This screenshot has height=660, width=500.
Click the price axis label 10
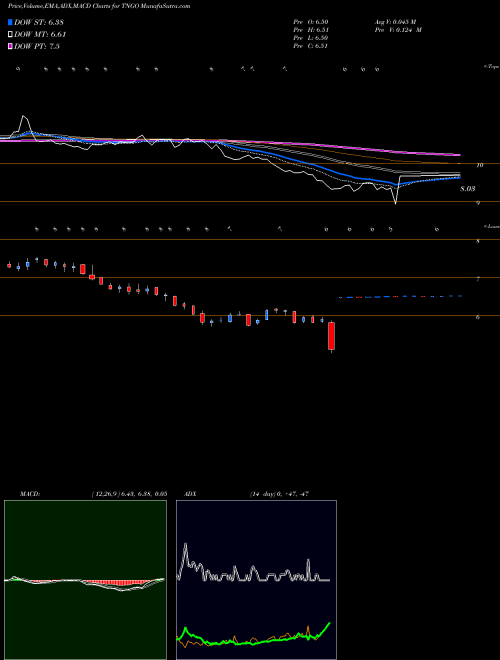[479, 165]
